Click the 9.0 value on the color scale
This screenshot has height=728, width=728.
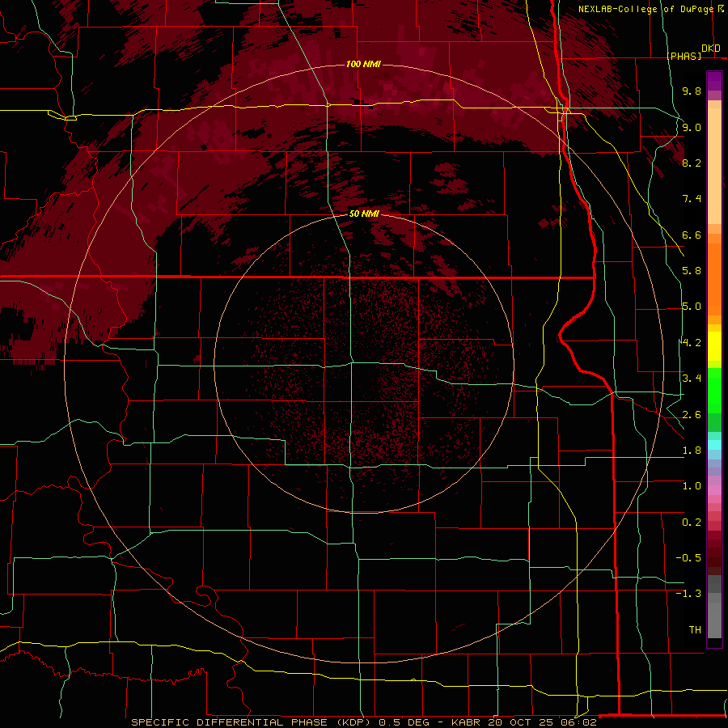tap(692, 127)
